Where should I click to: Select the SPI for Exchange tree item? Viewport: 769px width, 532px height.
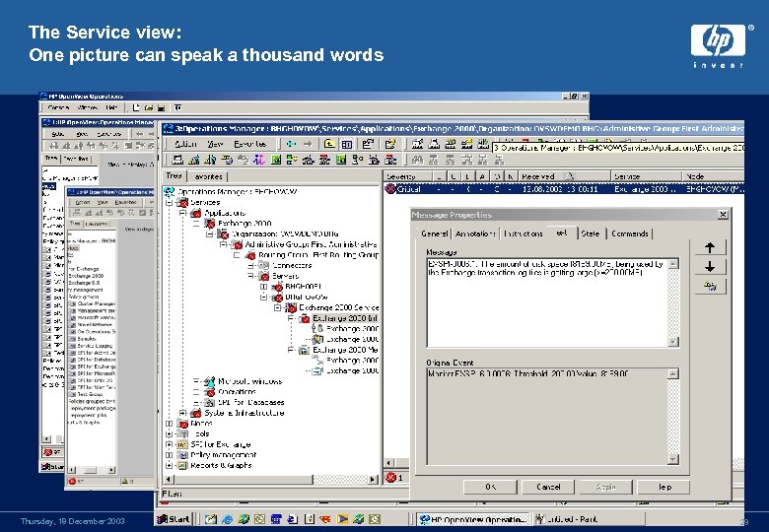tap(221, 444)
